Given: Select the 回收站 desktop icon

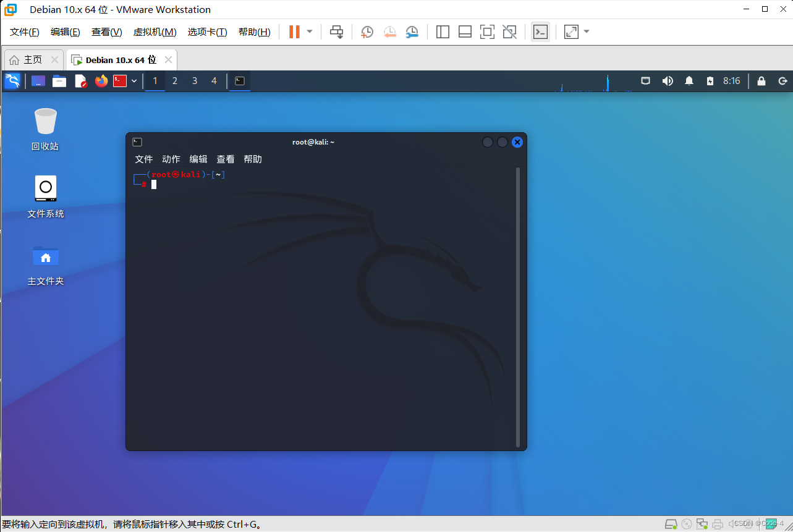Looking at the screenshot, I should [x=45, y=129].
